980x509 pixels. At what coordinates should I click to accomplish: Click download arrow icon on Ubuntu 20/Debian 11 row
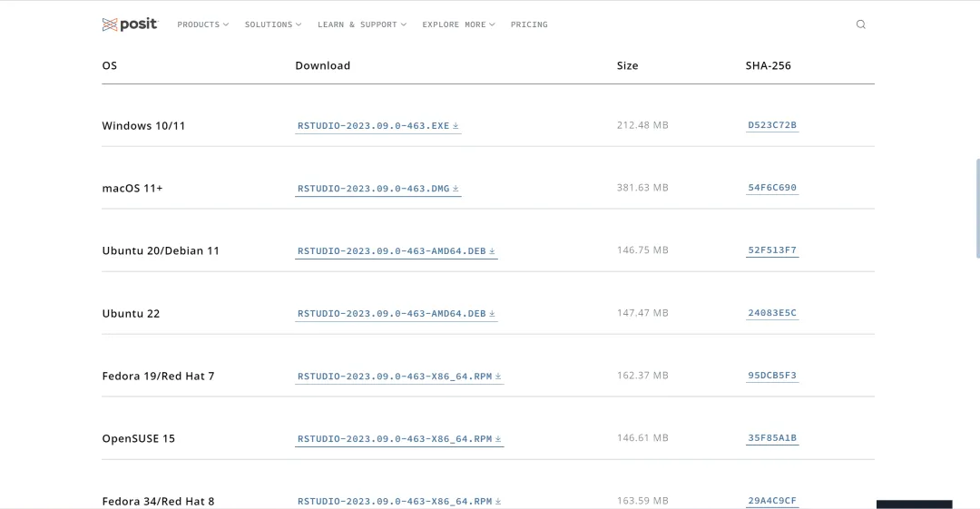tap(492, 250)
